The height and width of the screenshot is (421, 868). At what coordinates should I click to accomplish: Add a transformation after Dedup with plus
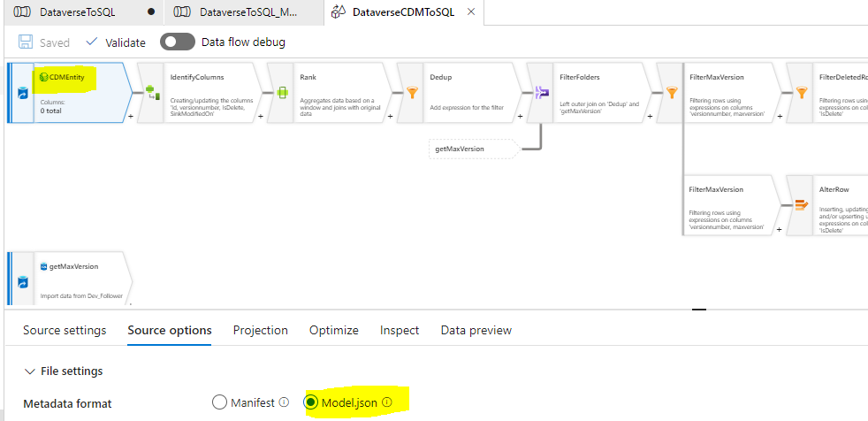pyautogui.click(x=521, y=117)
